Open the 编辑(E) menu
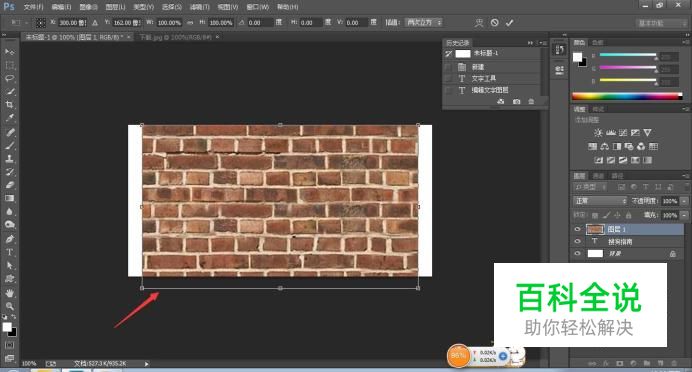This screenshot has width=692, height=372. 61,7
